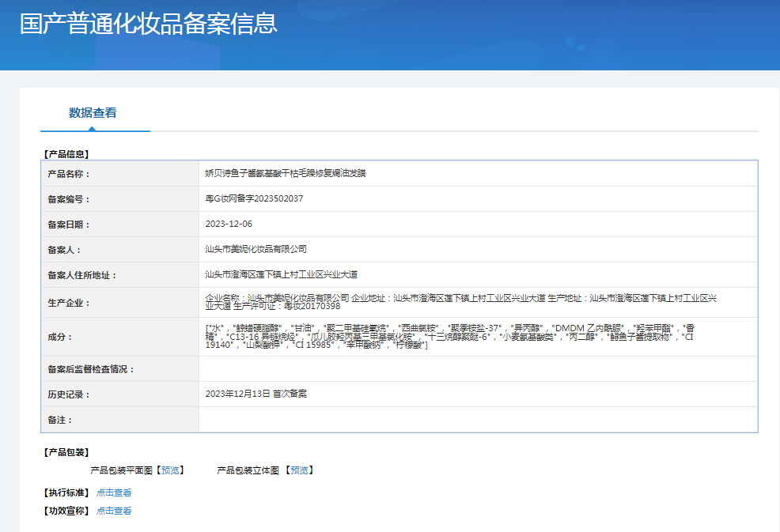Image resolution: width=780 pixels, height=532 pixels.
Task: Open the 功效宣称 点击查看 link
Action: [114, 511]
